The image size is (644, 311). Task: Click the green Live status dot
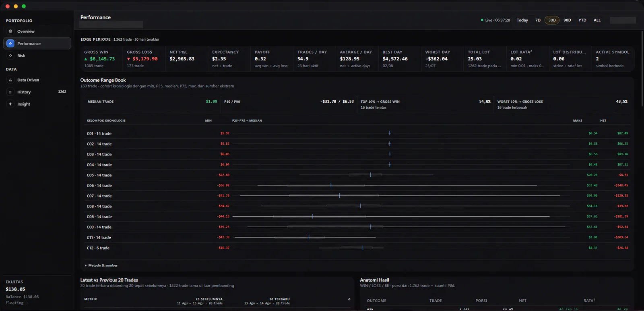point(482,20)
